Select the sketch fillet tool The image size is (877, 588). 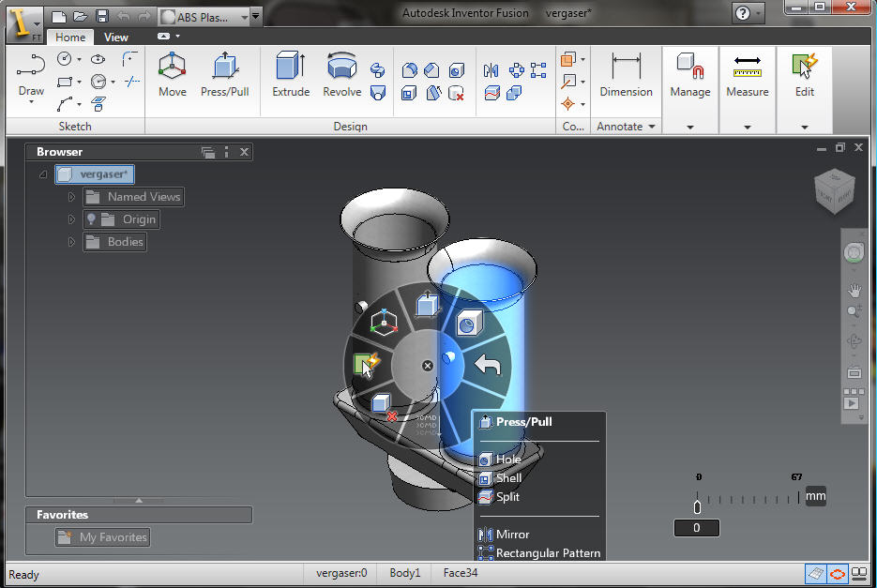[129, 59]
